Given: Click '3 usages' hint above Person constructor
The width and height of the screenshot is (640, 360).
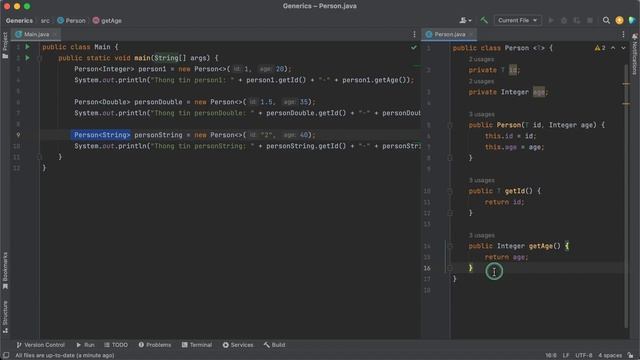Looking at the screenshot, I should coord(482,114).
